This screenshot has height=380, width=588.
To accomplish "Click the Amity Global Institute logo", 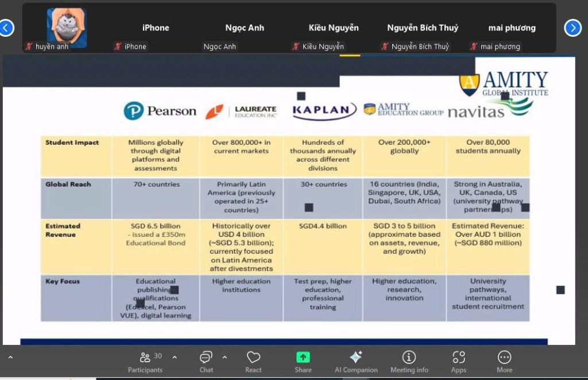I will click(x=504, y=84).
